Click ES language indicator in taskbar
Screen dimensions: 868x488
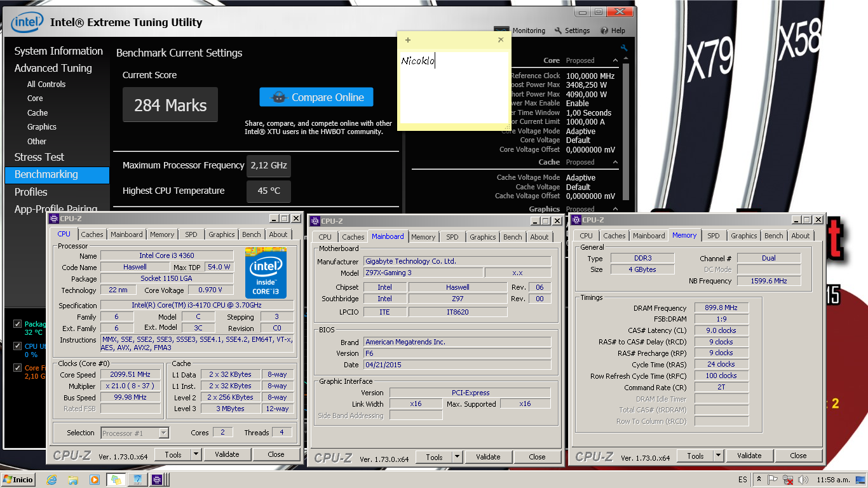(743, 480)
